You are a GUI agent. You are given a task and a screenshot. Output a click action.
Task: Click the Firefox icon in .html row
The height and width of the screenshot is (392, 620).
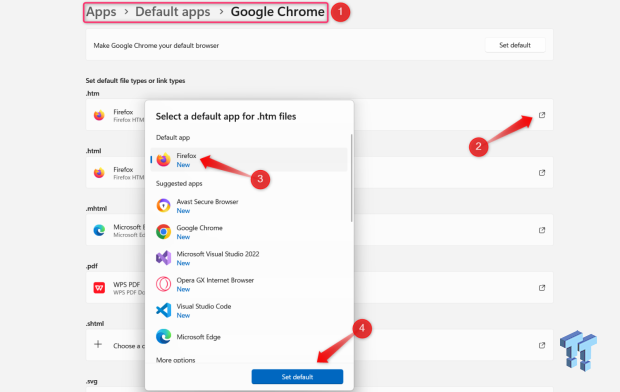tap(99, 172)
